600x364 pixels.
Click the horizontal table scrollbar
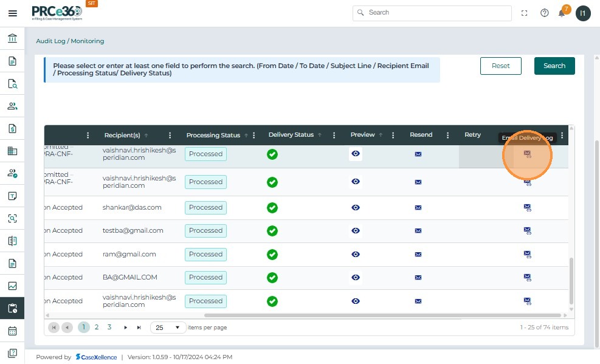point(383,315)
